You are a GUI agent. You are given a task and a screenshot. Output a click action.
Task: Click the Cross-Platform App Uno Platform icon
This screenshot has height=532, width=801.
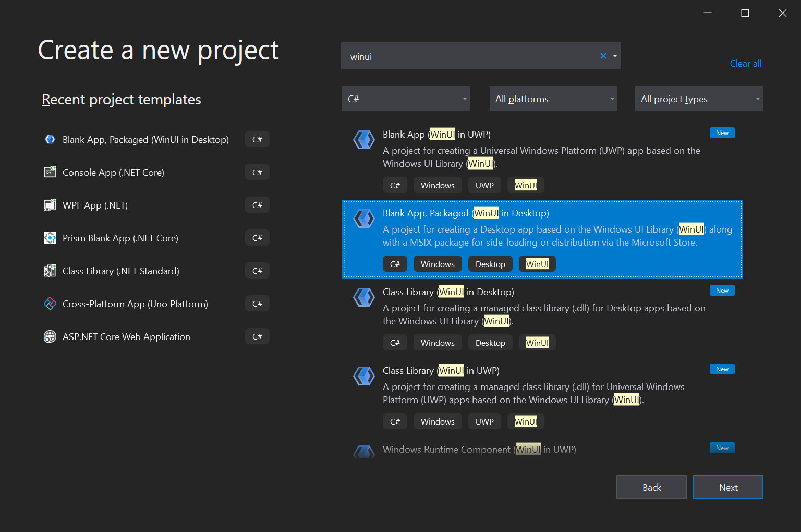coord(50,304)
